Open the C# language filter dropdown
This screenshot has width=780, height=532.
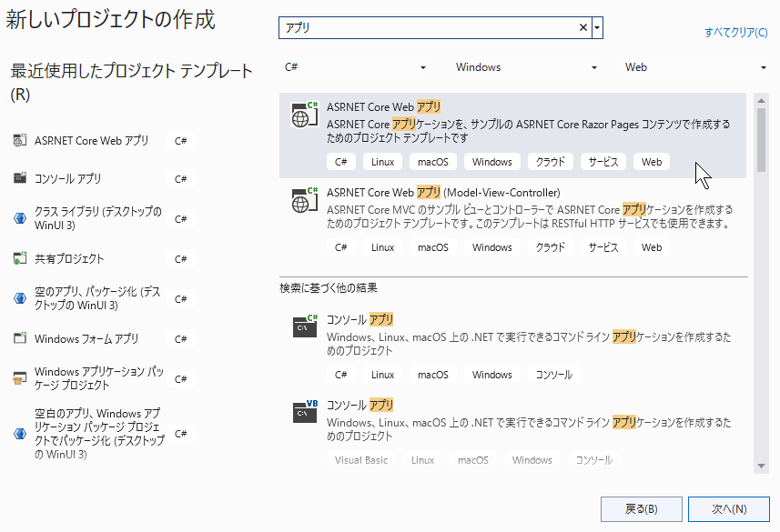click(x=355, y=67)
